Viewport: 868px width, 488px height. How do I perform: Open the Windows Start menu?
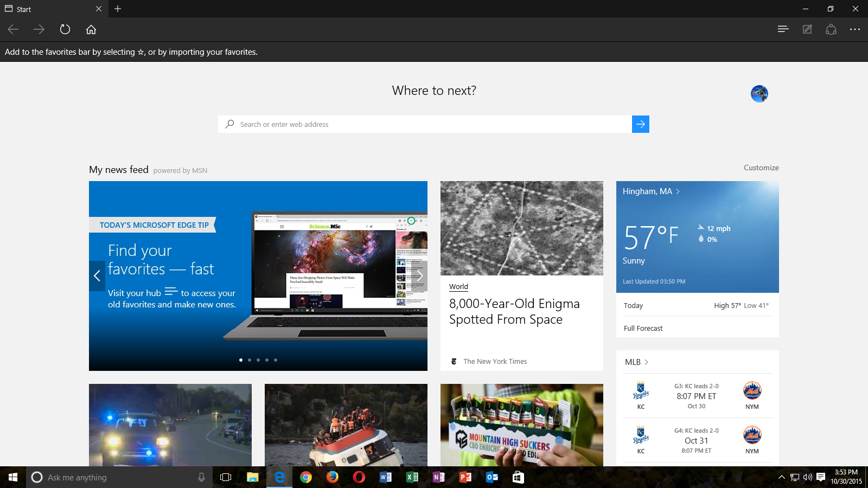[x=13, y=477]
